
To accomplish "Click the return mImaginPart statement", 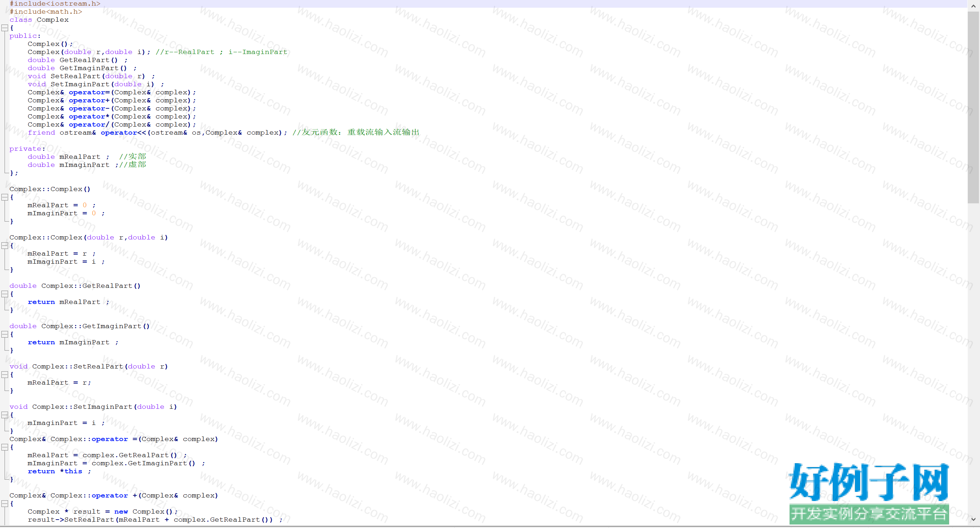I will click(73, 343).
